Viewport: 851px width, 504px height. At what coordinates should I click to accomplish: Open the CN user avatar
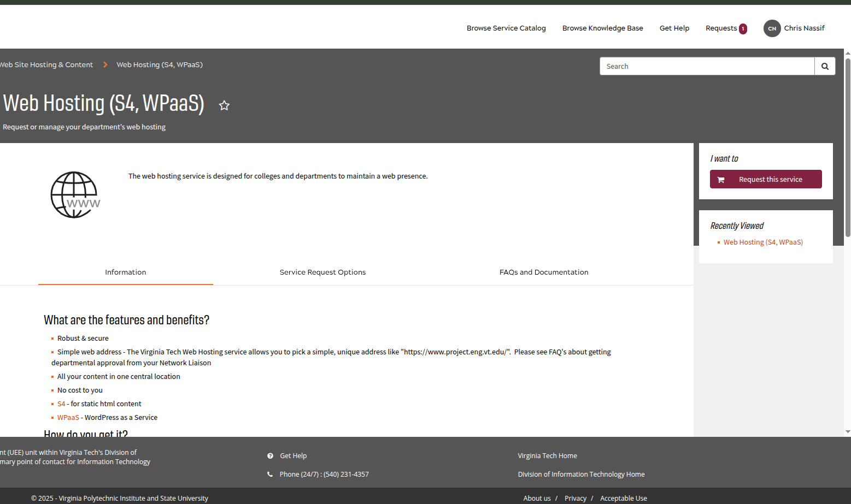click(772, 28)
